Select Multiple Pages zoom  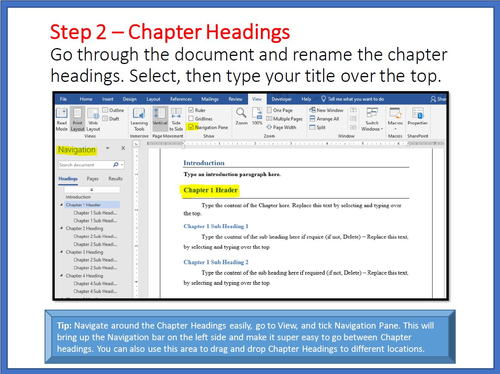click(284, 119)
